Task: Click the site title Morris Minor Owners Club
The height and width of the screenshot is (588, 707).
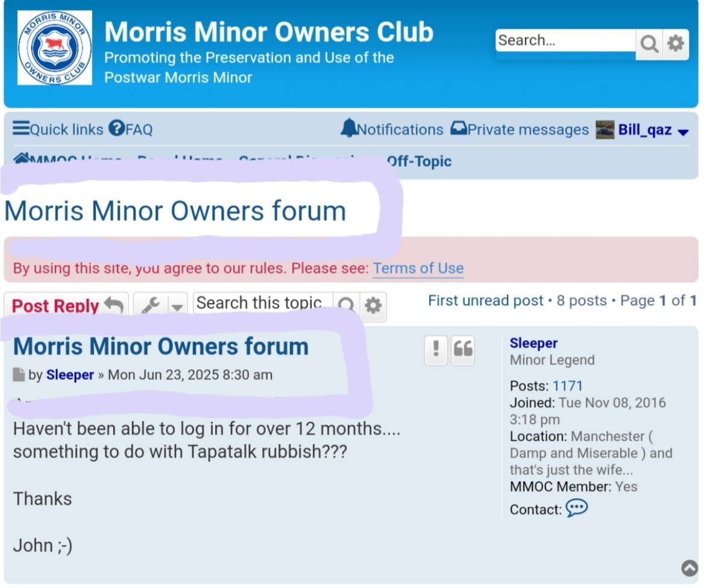Action: (x=269, y=31)
